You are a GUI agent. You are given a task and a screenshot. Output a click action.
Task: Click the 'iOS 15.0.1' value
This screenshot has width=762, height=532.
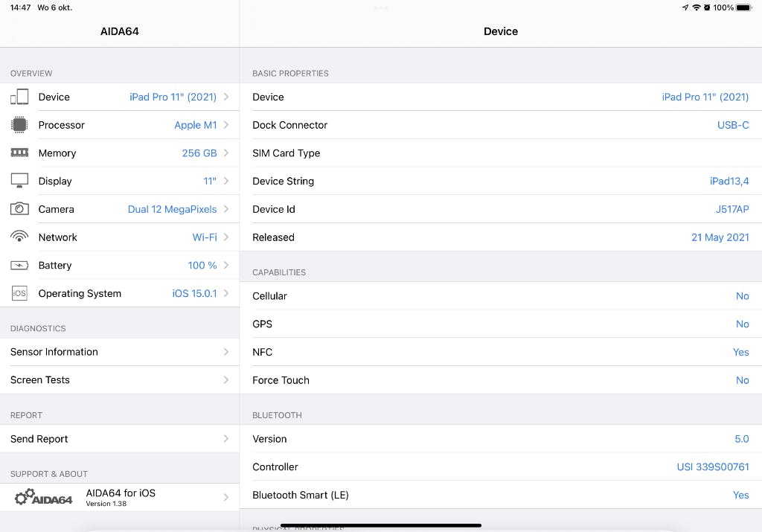tap(194, 293)
